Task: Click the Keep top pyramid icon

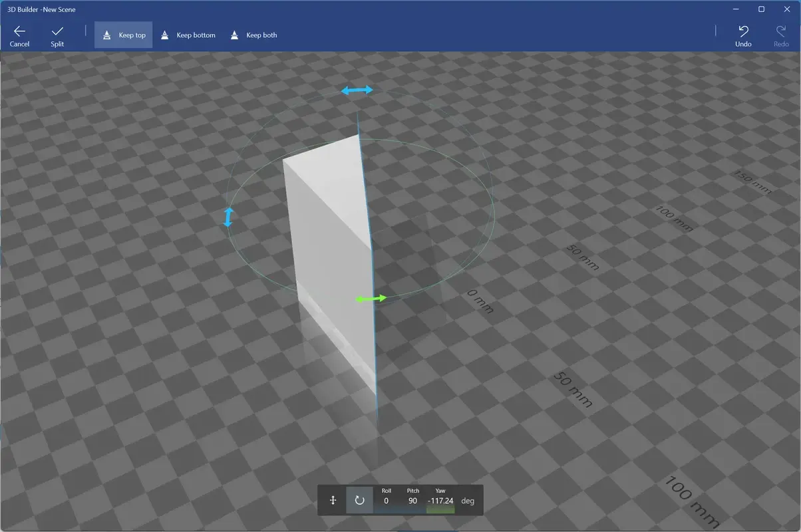Action: pos(106,35)
